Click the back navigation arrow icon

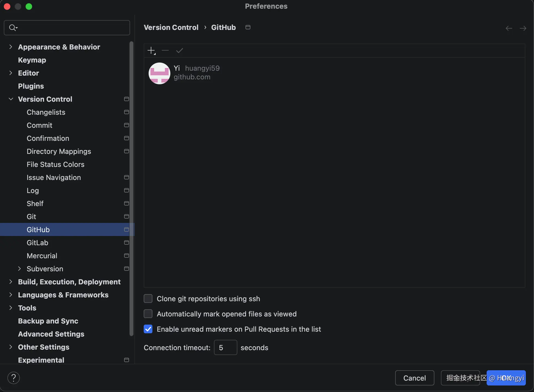(509, 28)
